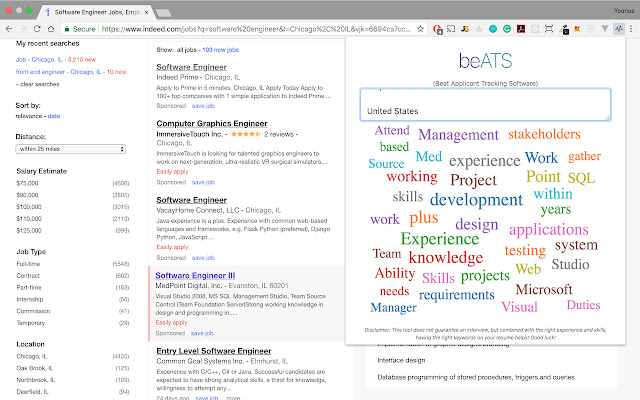Click the beATS logo heading
This screenshot has width=640, height=400.
485,61
